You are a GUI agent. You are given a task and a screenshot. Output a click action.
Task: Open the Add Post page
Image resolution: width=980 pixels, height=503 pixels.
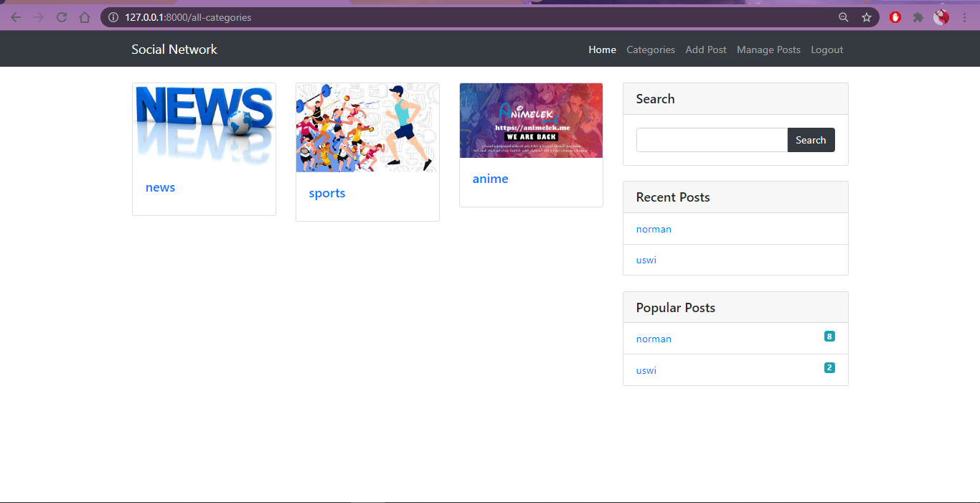[705, 50]
